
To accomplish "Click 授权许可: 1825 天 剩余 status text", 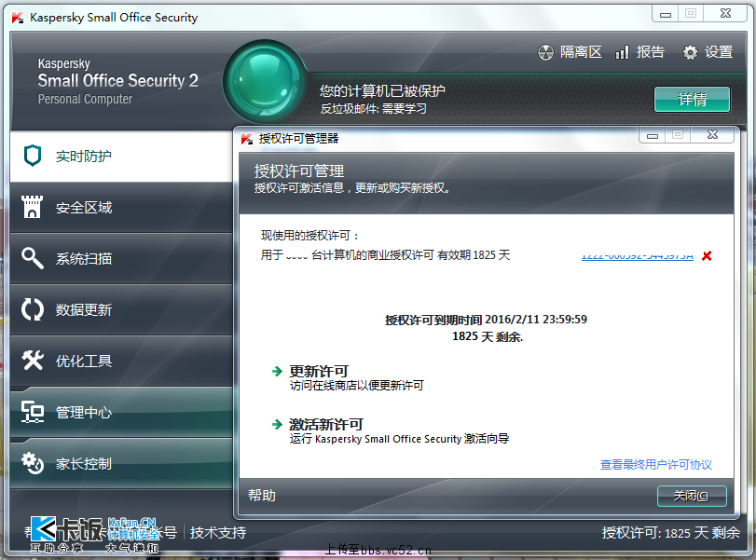I will point(670,533).
